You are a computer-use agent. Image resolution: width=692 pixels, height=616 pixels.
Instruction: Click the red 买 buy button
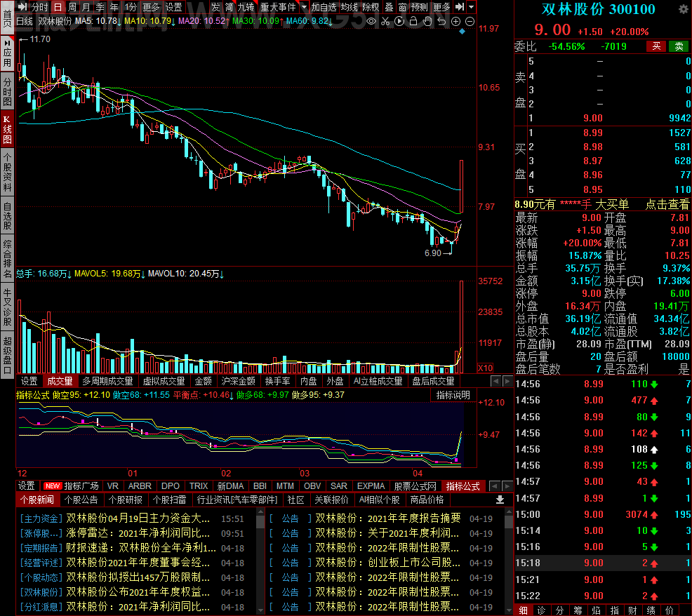(656, 46)
